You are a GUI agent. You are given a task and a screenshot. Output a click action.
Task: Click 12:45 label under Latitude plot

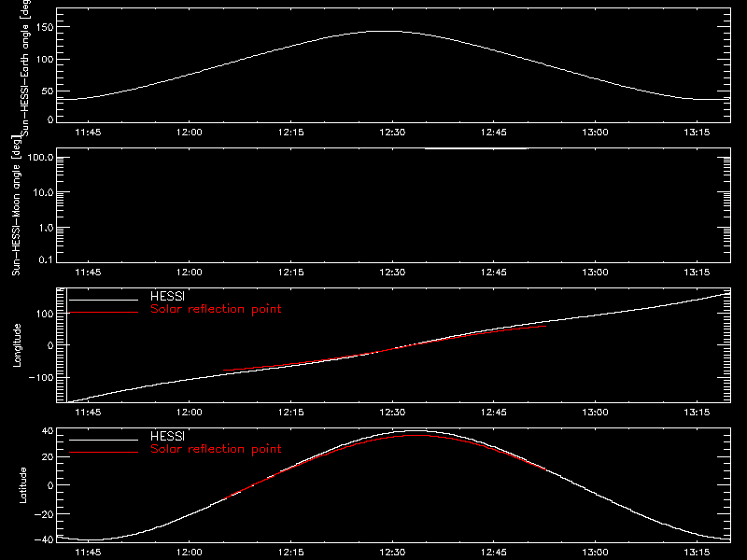(494, 553)
